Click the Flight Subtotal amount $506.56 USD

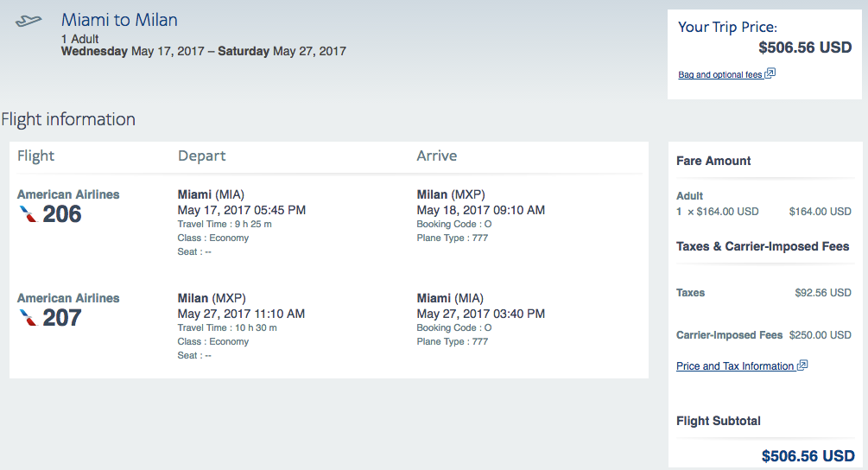[x=808, y=455]
